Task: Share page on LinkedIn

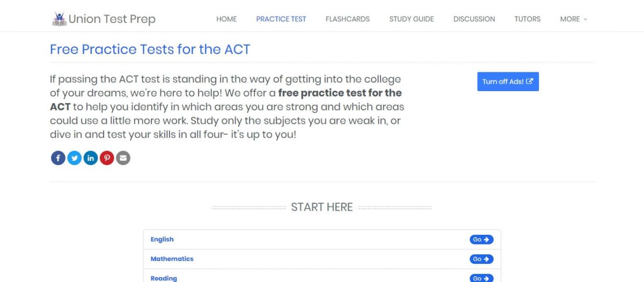Action: (91, 158)
